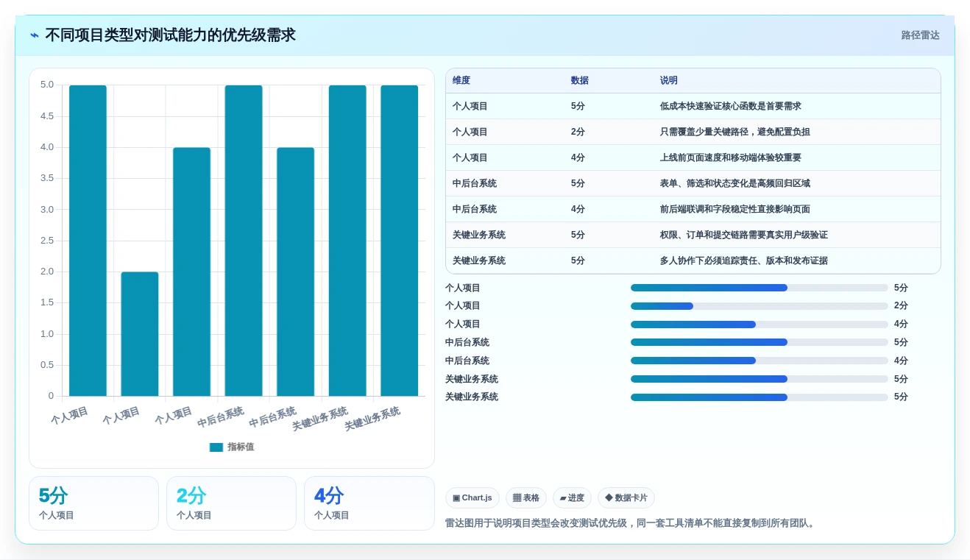The width and height of the screenshot is (970, 560).
Task: Select the Chart.js chip
Action: (472, 498)
